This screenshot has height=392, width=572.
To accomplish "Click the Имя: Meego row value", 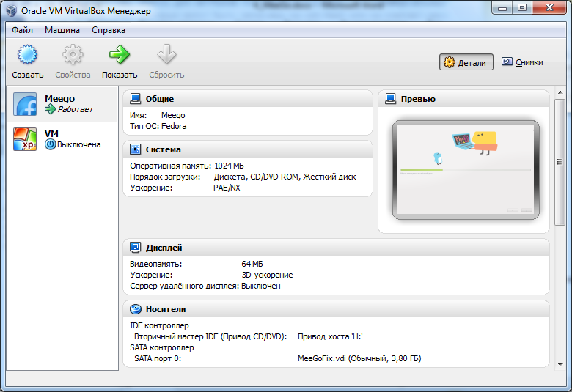I will tap(173, 115).
